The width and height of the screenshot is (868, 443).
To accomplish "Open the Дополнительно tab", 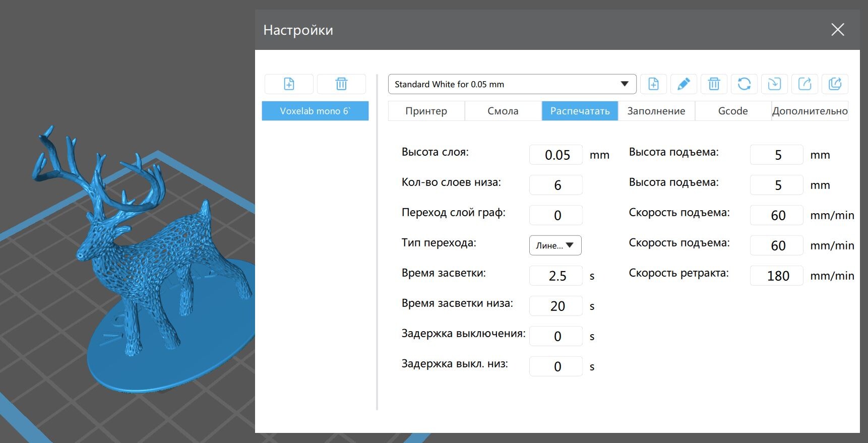I will (810, 111).
